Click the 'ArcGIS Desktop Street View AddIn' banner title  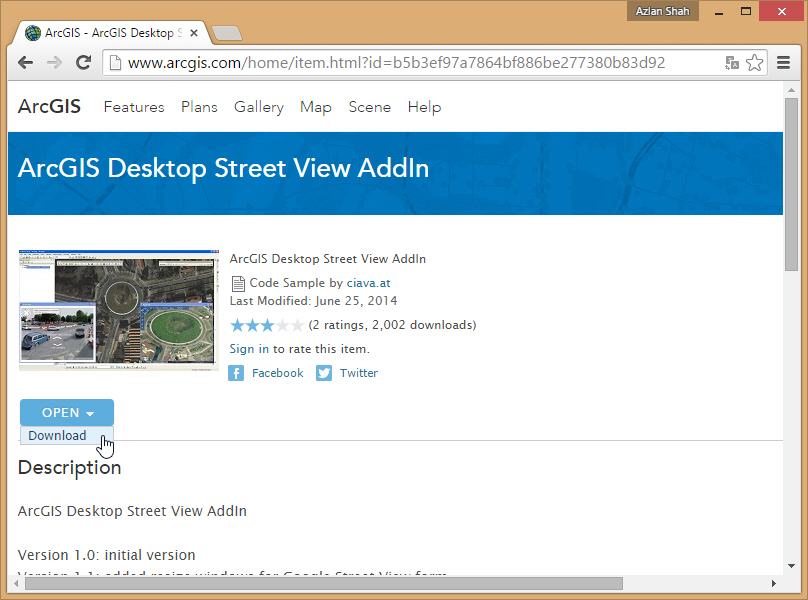223,169
